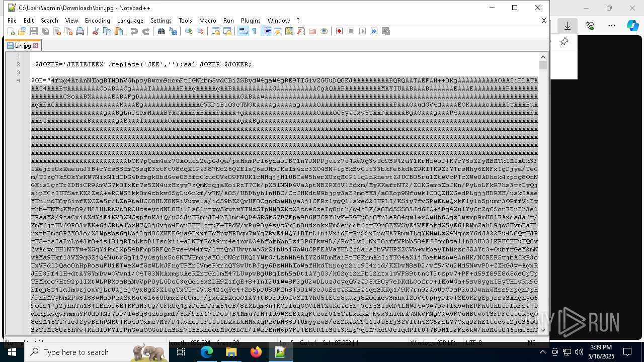Pin the Edge downloads panel

pos(565,42)
